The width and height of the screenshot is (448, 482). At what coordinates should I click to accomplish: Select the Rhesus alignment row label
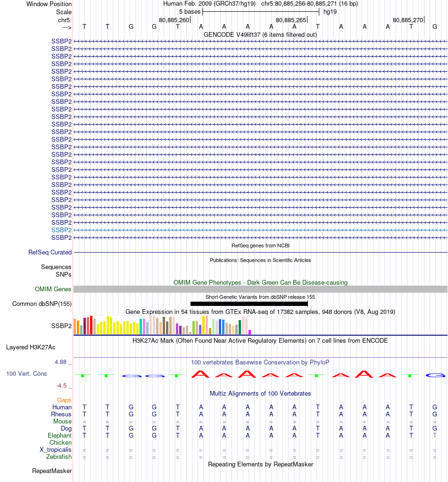pos(61,414)
